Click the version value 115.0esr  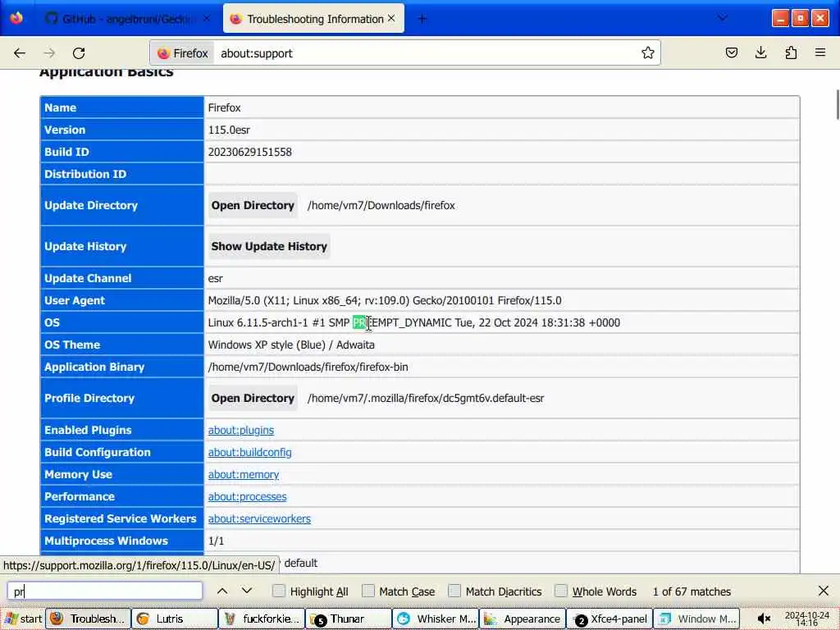tap(229, 130)
